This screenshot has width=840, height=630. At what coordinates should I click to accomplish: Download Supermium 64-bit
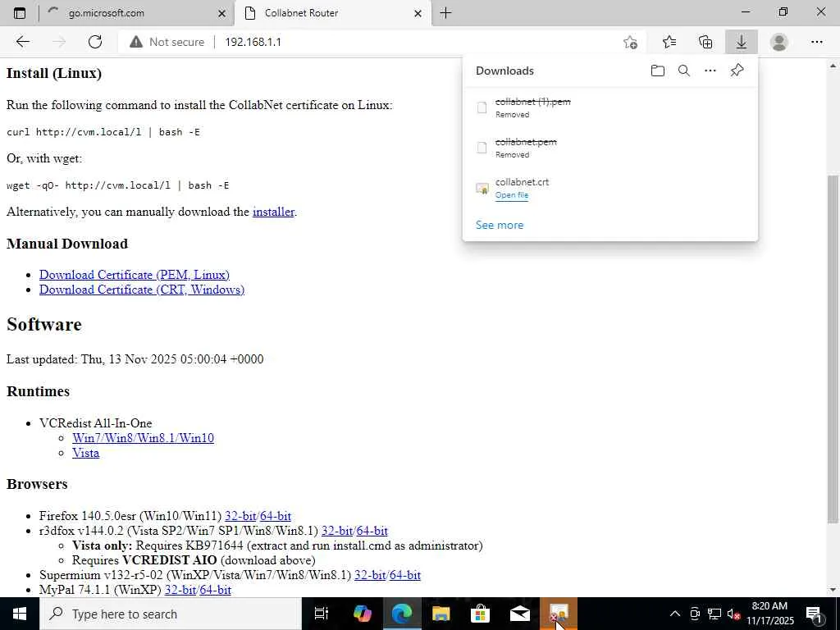click(x=405, y=575)
